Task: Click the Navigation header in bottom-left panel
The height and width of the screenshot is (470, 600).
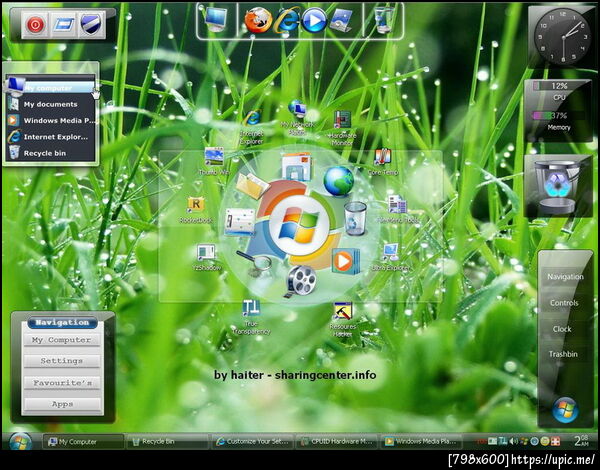Action: tap(62, 323)
